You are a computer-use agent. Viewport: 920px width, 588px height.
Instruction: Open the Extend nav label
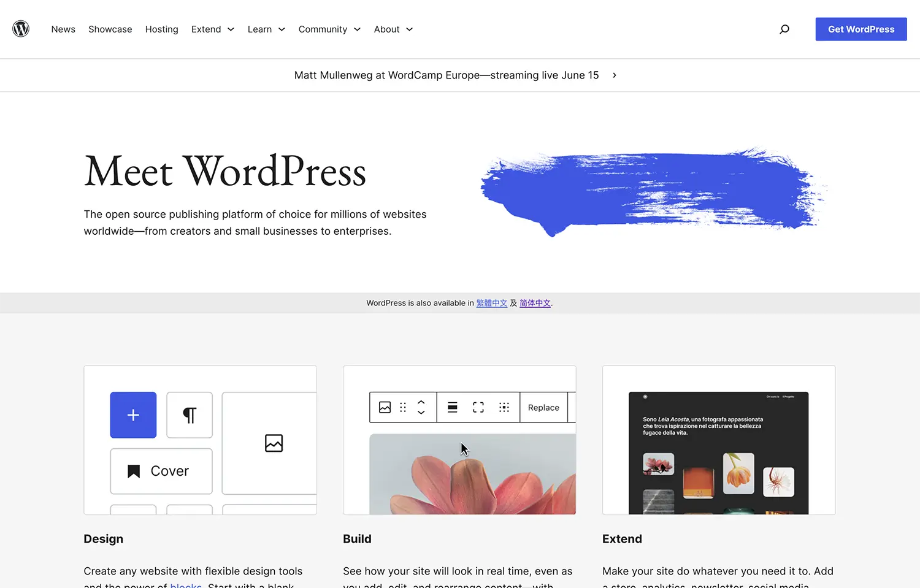click(x=206, y=29)
